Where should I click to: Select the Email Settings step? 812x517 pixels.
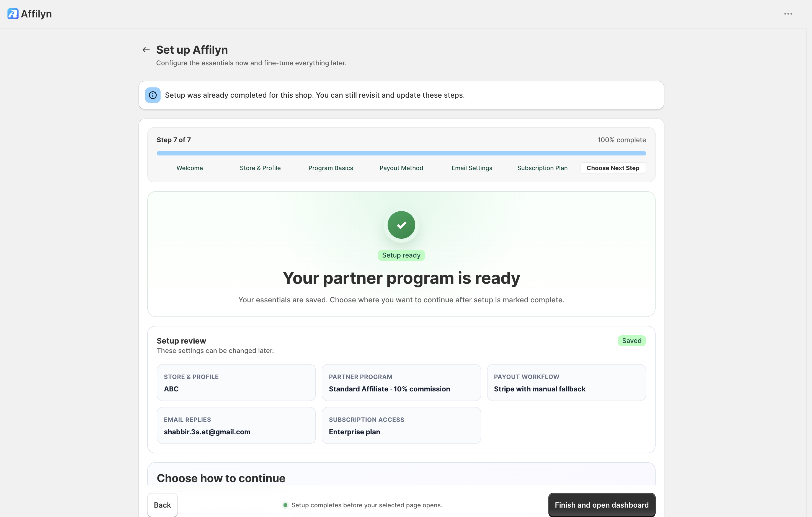[472, 168]
